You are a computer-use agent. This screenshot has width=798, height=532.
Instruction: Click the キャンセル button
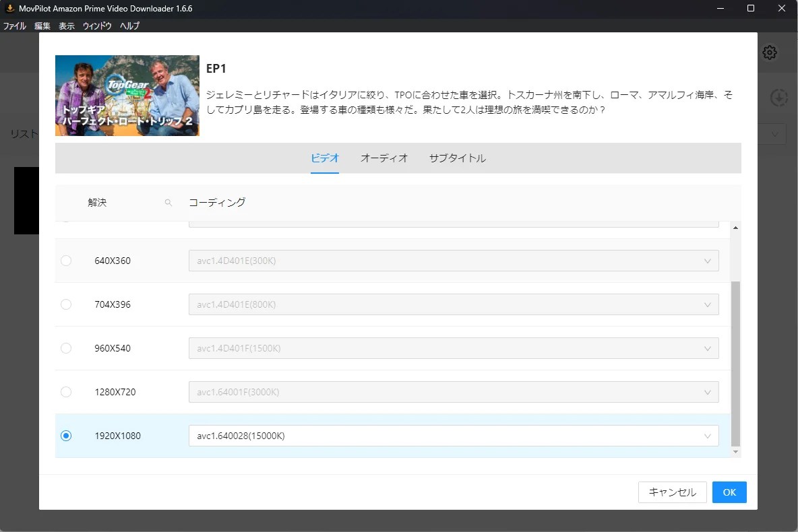672,492
